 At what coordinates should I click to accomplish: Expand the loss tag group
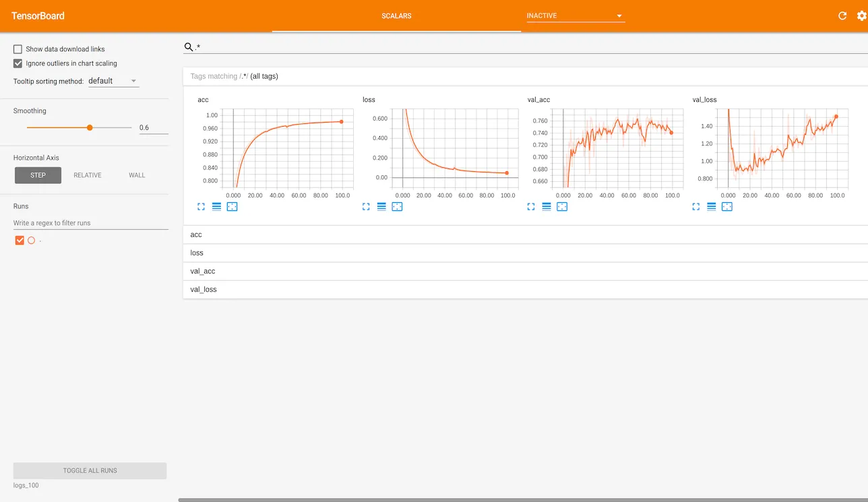[x=526, y=253]
